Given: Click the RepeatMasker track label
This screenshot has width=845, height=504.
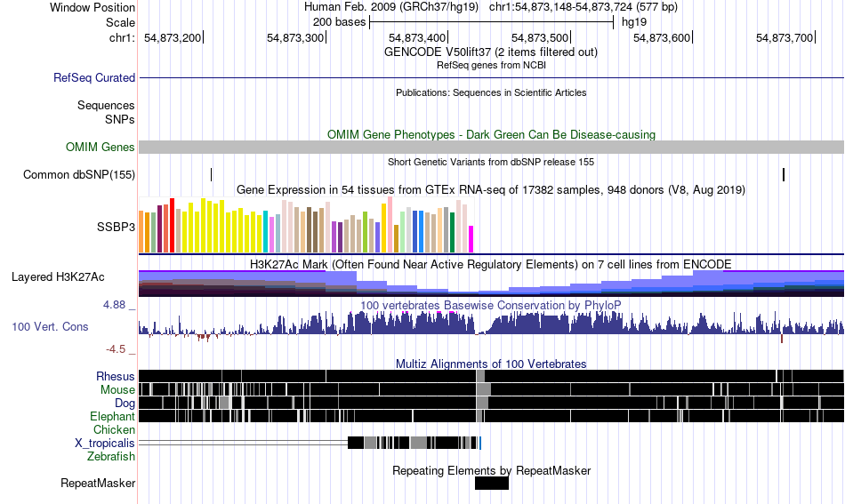Looking at the screenshot, I should pyautogui.click(x=98, y=483).
